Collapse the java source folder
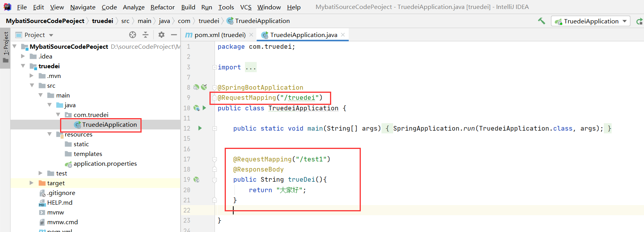 click(50, 105)
